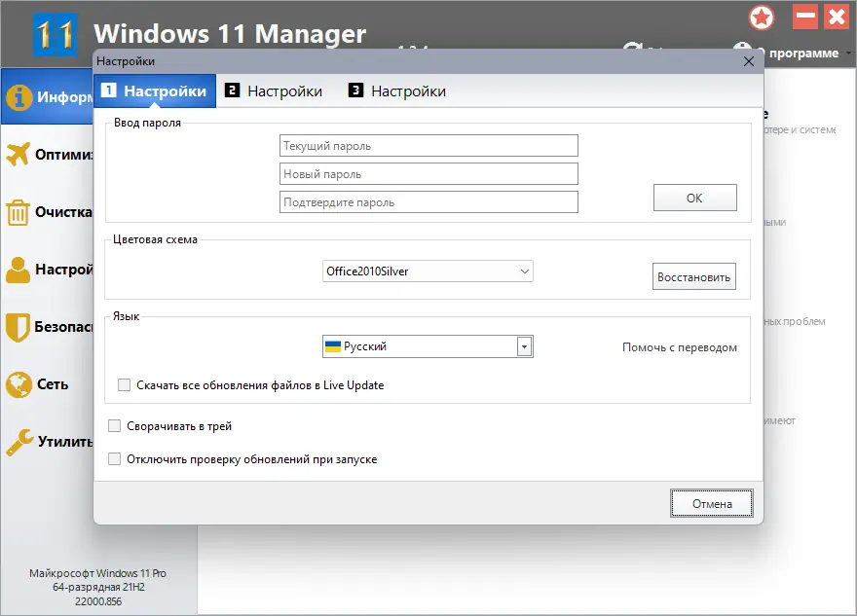Screen dimensions: 857x616
Task: Click the Майкрософт Windows 11 Pro text
Action: [x=97, y=573]
